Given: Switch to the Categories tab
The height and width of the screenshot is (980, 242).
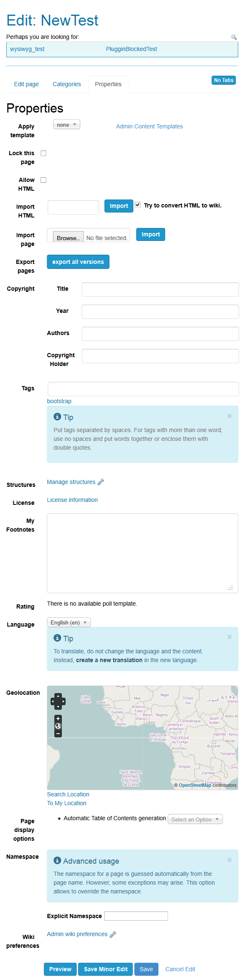Looking at the screenshot, I should coord(67,84).
